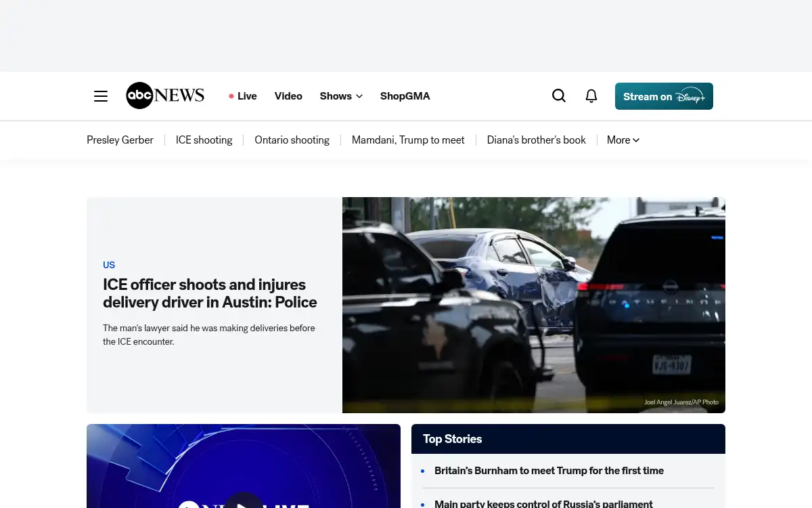Image resolution: width=812 pixels, height=508 pixels.
Task: Open Main party keeps control of Russia's parliament story
Action: [543, 504]
